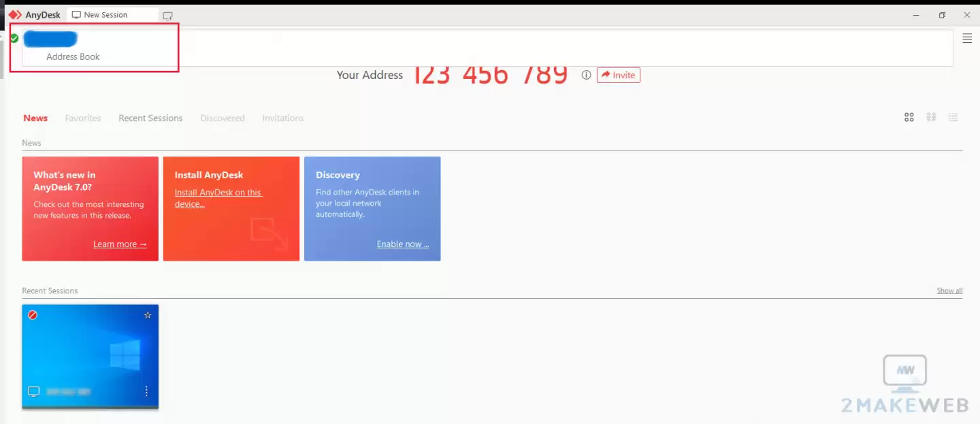Minimize the AnyDesk window
This screenshot has height=424, width=980.
(917, 15)
